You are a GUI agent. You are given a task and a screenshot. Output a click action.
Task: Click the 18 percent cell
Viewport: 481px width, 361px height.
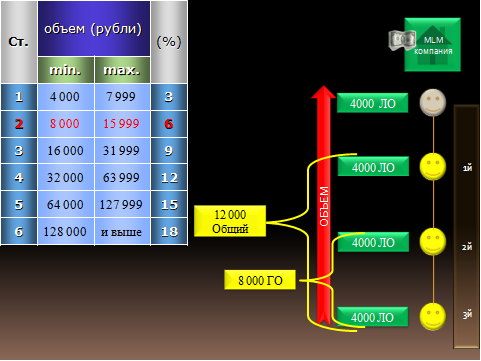pos(169,232)
